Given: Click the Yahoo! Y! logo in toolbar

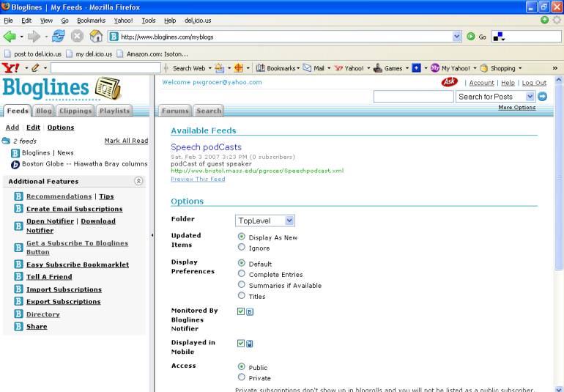Looking at the screenshot, I should point(11,67).
